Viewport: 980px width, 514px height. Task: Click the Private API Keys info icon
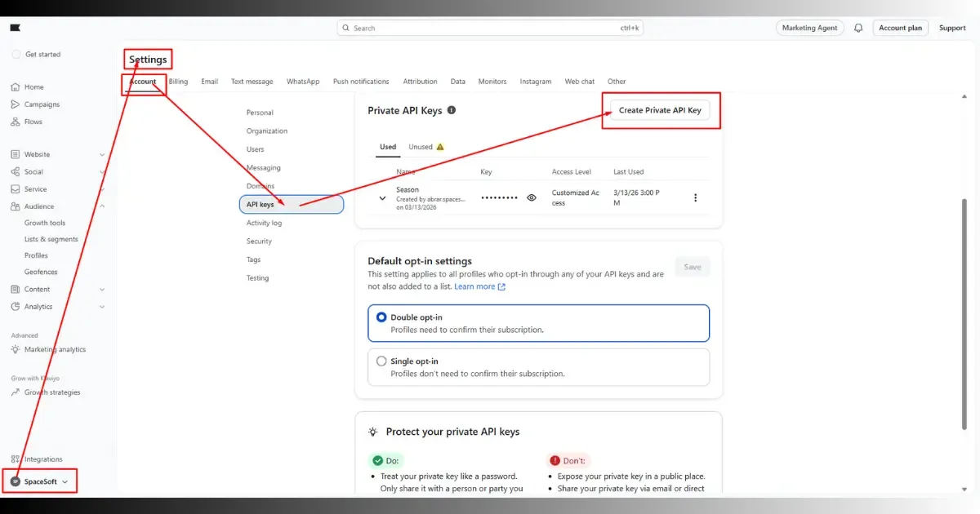[x=452, y=110]
